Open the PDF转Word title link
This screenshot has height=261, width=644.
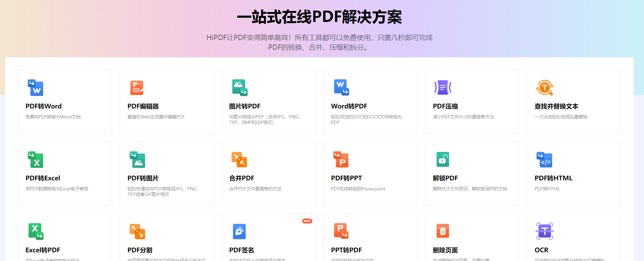point(43,106)
